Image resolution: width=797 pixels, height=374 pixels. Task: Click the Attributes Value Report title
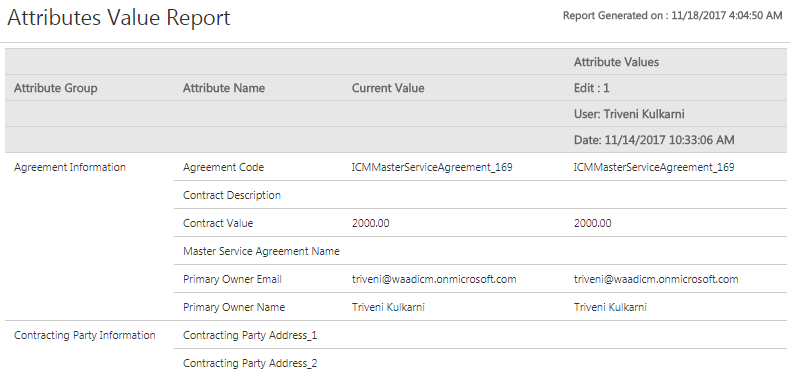coord(118,18)
